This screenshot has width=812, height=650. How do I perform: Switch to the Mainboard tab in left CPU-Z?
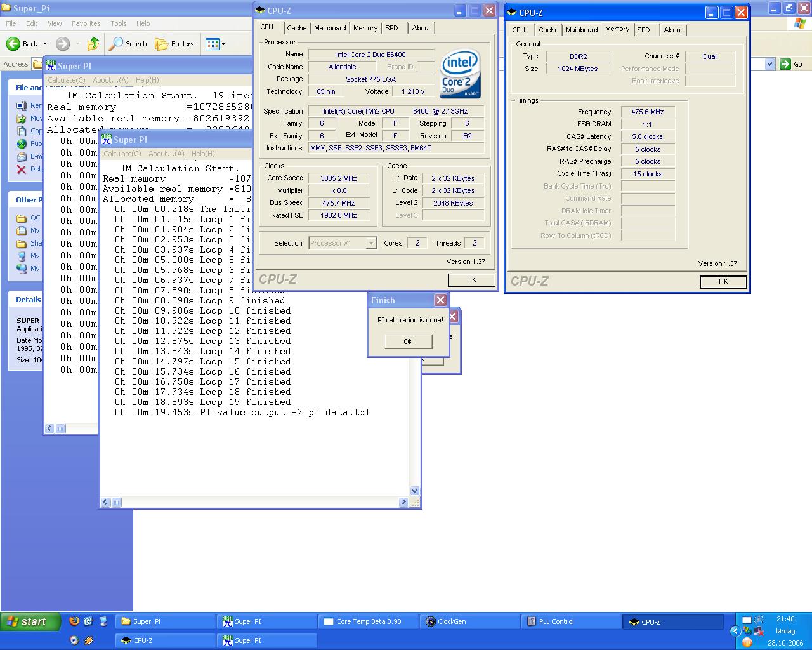pos(330,28)
